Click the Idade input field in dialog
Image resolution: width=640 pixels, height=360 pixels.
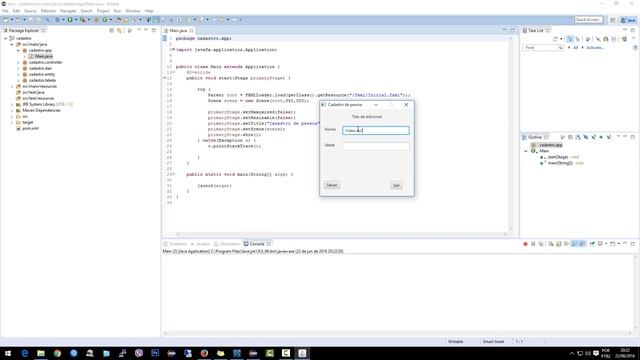pos(376,146)
